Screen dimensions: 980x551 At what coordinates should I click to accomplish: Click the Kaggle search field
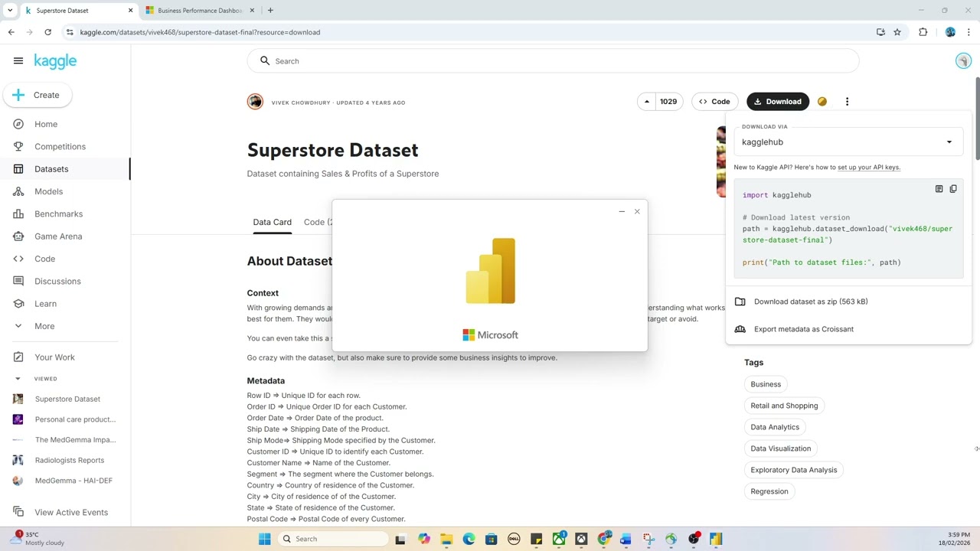(553, 60)
